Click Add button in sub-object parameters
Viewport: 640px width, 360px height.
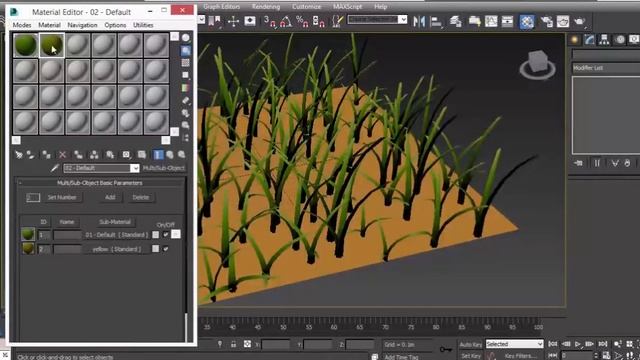[x=110, y=198]
